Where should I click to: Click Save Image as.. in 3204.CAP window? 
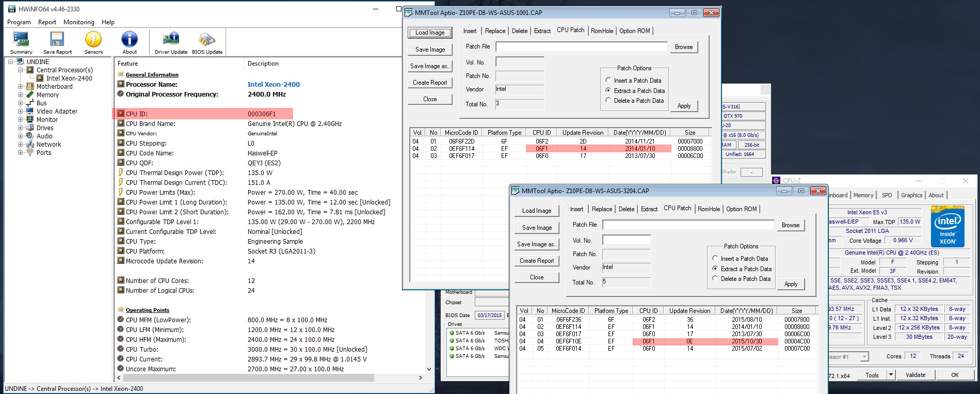pos(537,244)
